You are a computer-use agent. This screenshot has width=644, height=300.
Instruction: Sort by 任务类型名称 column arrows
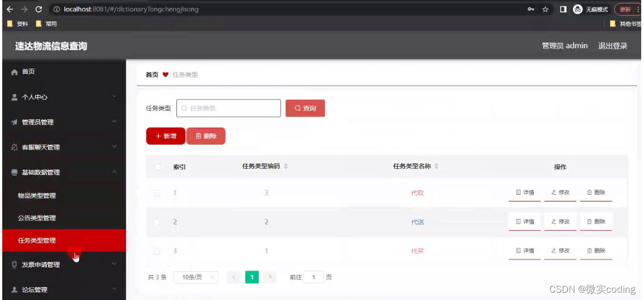tap(437, 166)
